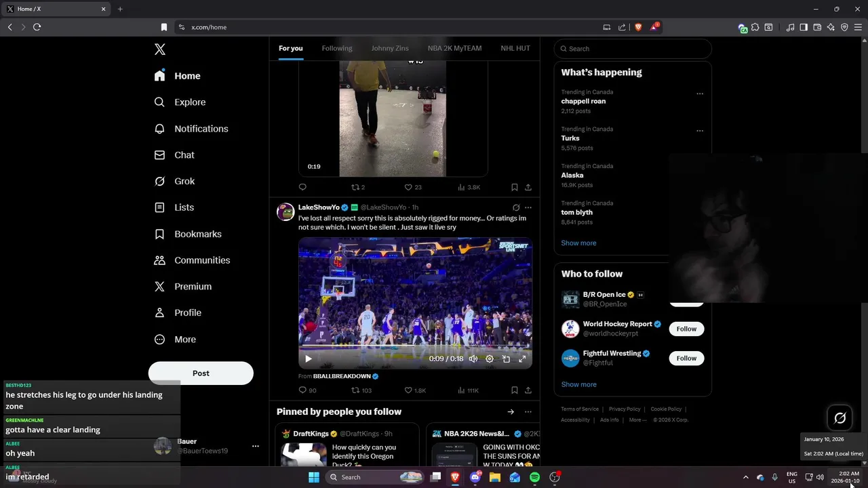Repost the LakeShowYo post with 103 reposts
868x488 pixels.
(355, 390)
